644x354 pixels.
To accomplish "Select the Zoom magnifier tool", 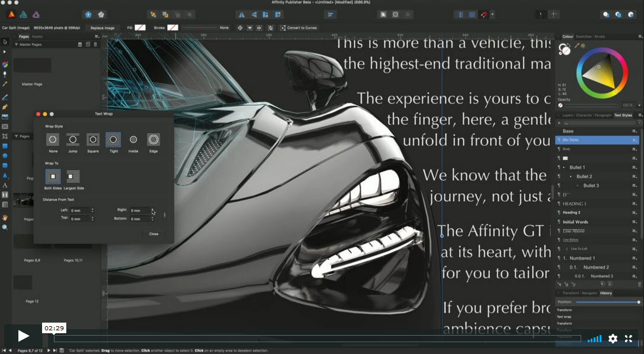I will coord(5,227).
